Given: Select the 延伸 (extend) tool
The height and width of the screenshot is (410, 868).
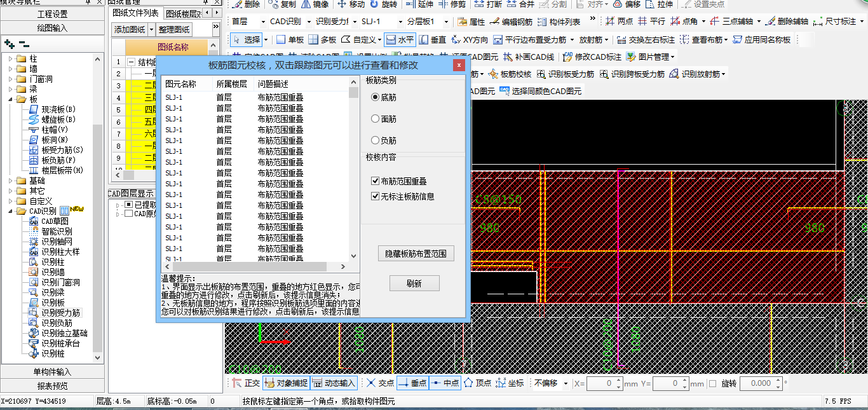Looking at the screenshot, I should 419,4.
